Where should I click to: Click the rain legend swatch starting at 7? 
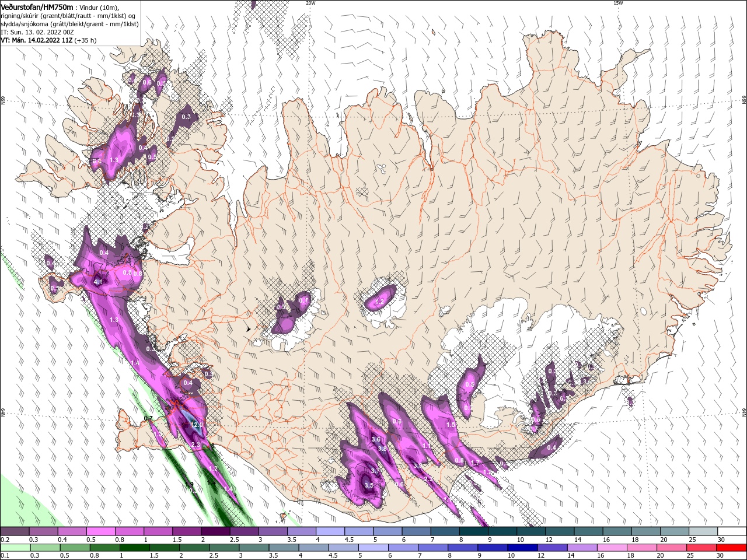pyautogui.click(x=433, y=548)
